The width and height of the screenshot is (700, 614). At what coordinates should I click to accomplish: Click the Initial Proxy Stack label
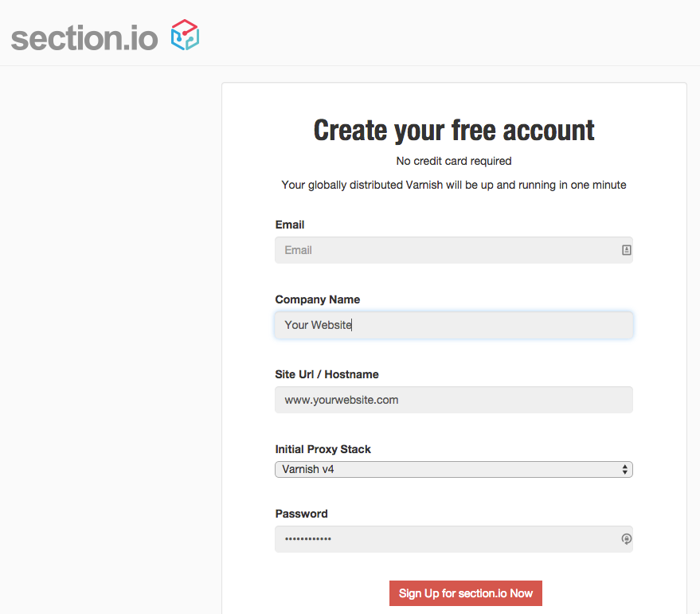323,449
